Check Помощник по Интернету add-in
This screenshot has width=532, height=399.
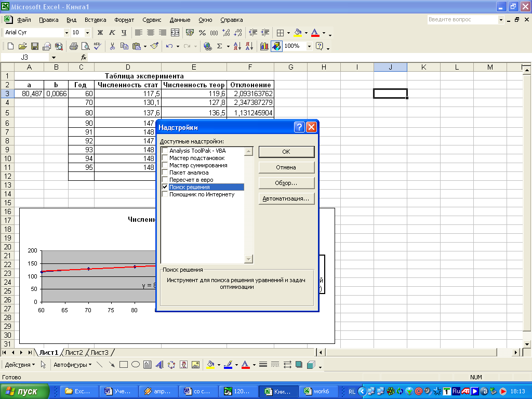[165, 194]
